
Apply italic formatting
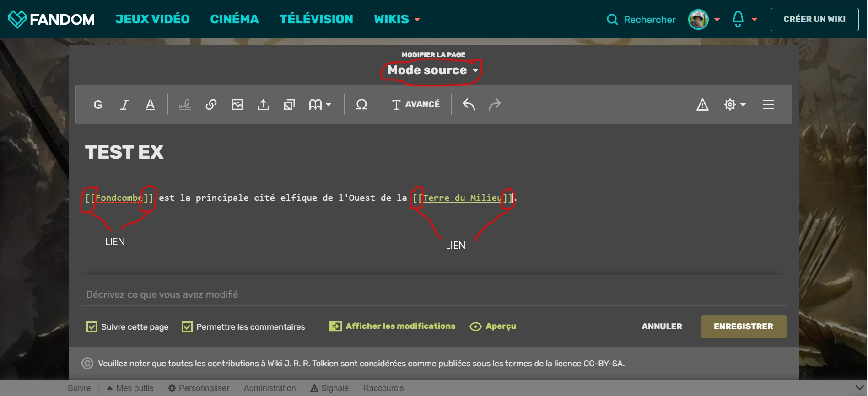point(124,105)
